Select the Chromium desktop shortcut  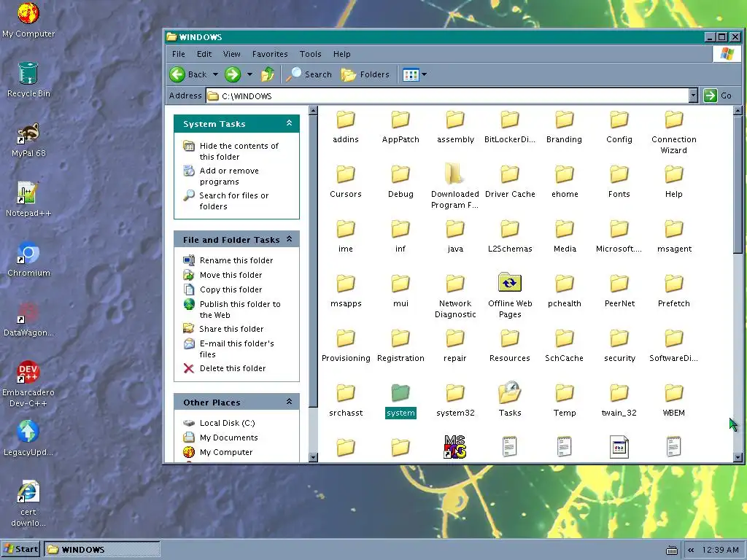pos(28,260)
